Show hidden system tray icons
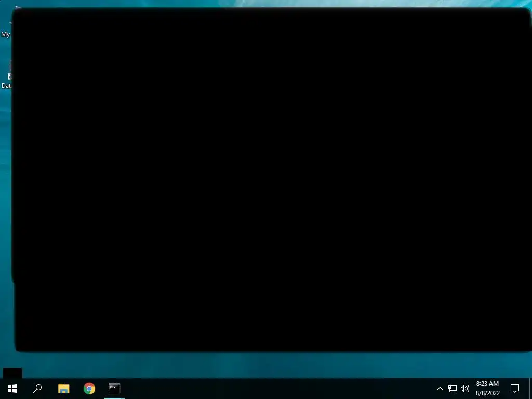Viewport: 532px width, 399px height. click(440, 389)
